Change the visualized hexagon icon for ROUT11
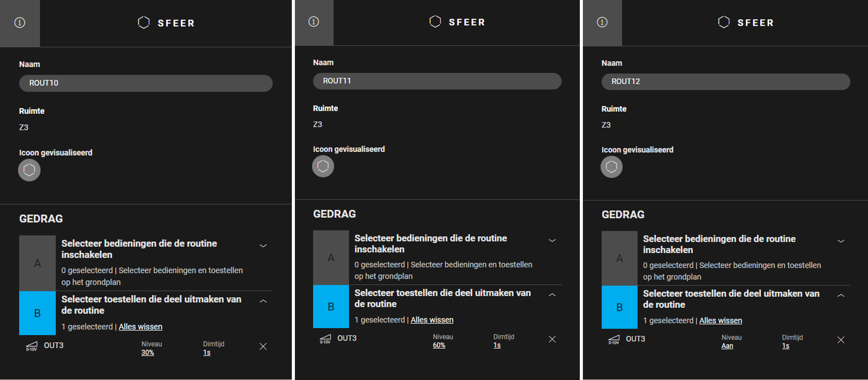 click(323, 166)
